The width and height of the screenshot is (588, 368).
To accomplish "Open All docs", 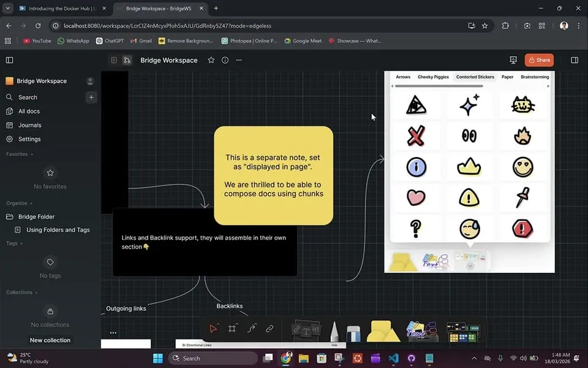I will click(x=29, y=111).
